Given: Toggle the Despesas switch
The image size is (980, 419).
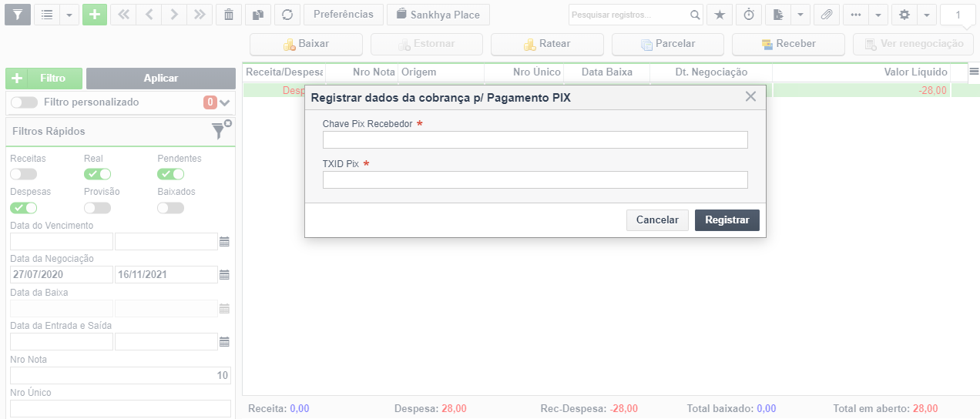Looking at the screenshot, I should (24, 207).
